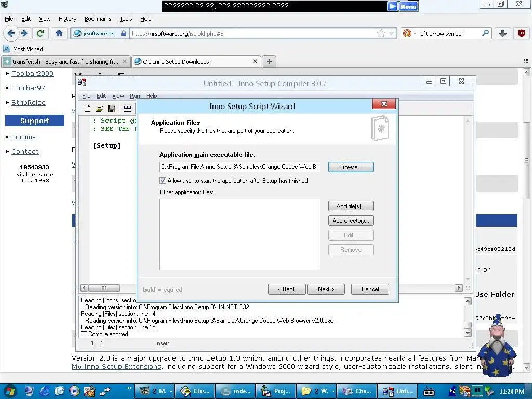Click the Windows Start orb
The image size is (532, 399).
point(9,391)
